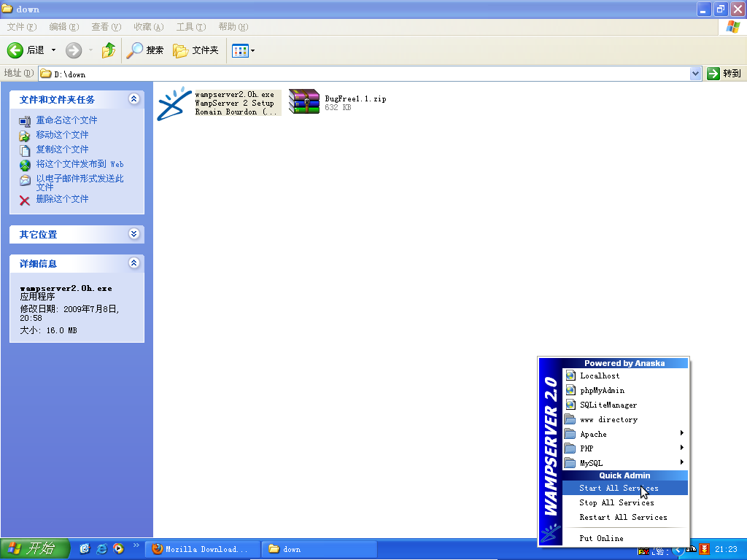747x560 pixels.
Task: Open the 收藏 (Favorites) menu
Action: pyautogui.click(x=149, y=27)
